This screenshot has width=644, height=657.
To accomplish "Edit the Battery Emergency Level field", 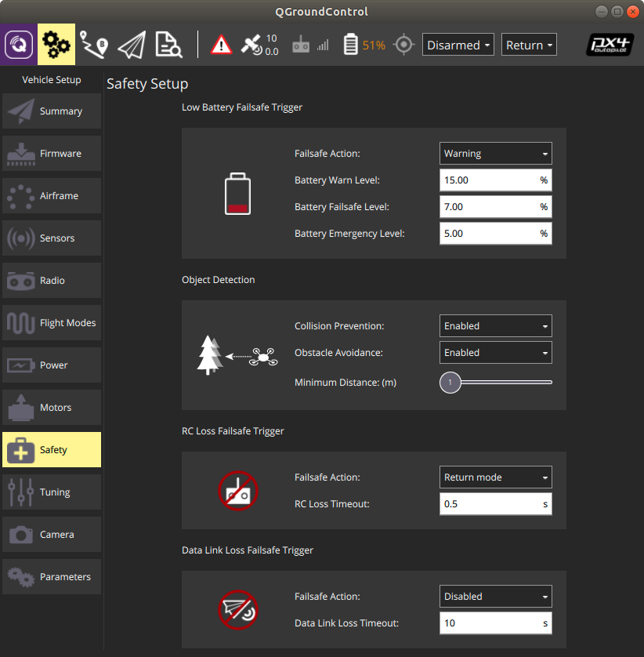I will point(496,234).
